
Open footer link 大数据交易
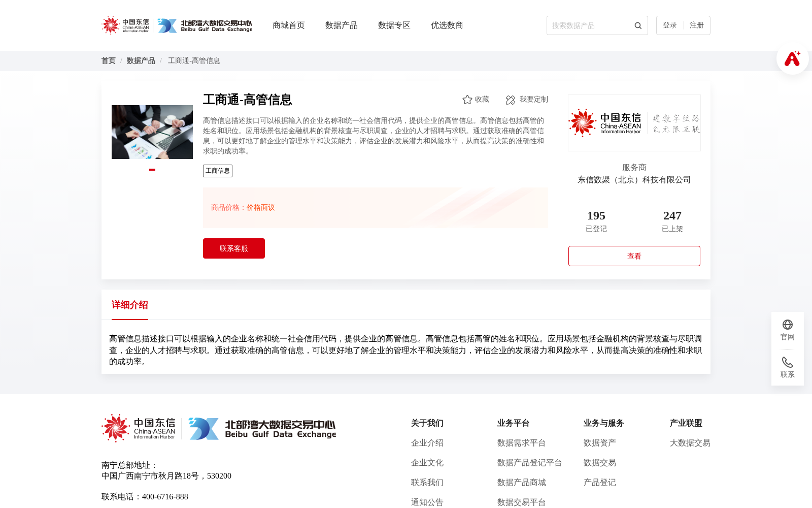click(x=690, y=443)
